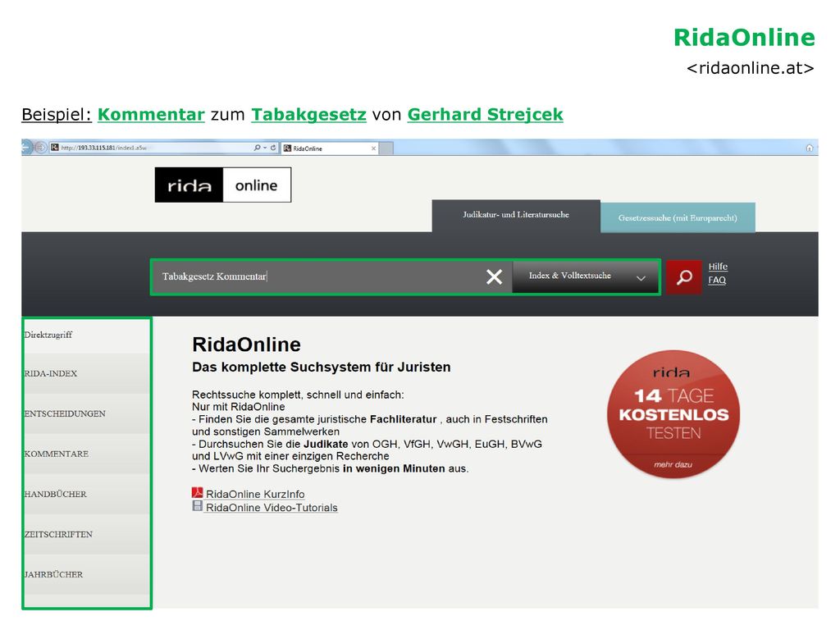Click the address bar search magnifier icon
This screenshot has width=840, height=630.
coord(257,148)
